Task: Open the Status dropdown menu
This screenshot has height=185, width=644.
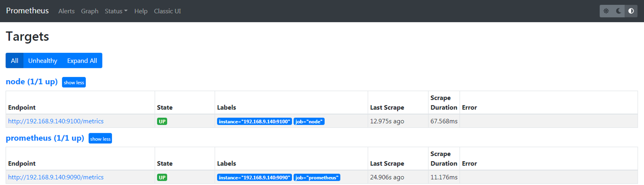Action: point(116,11)
